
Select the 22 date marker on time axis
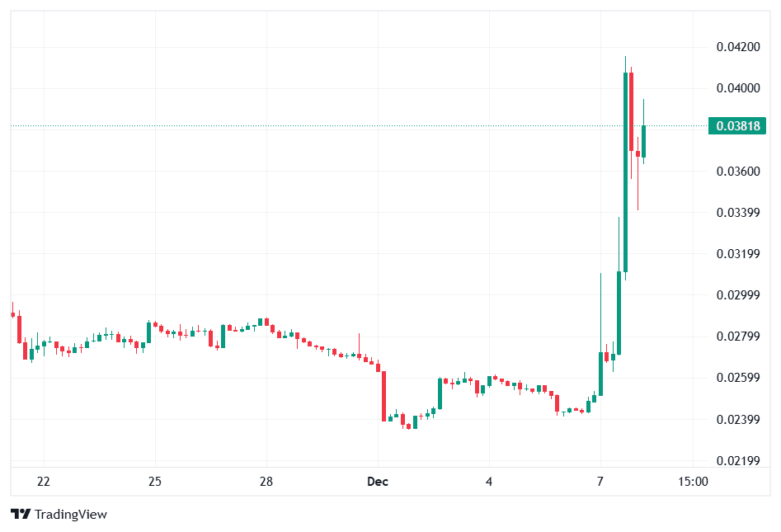pyautogui.click(x=44, y=482)
